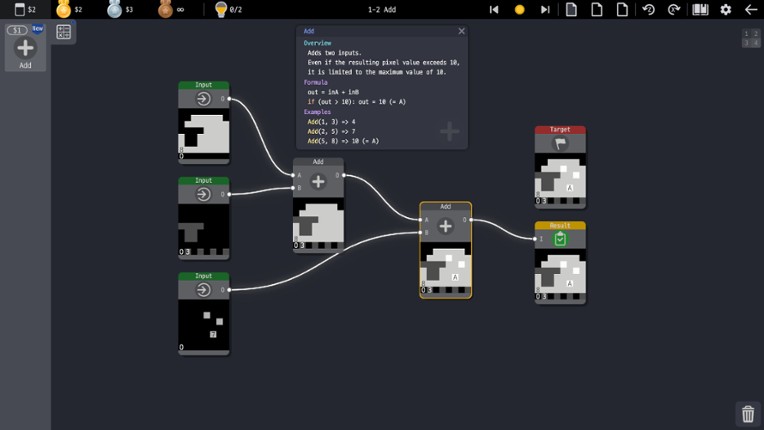Open the second save slot document

[597, 9]
